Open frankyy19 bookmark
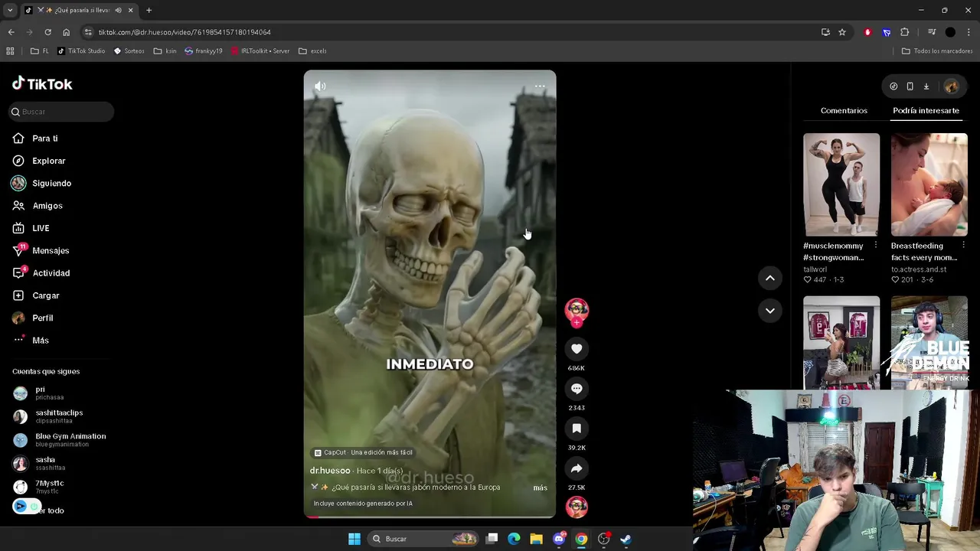The width and height of the screenshot is (980, 551). click(x=204, y=51)
